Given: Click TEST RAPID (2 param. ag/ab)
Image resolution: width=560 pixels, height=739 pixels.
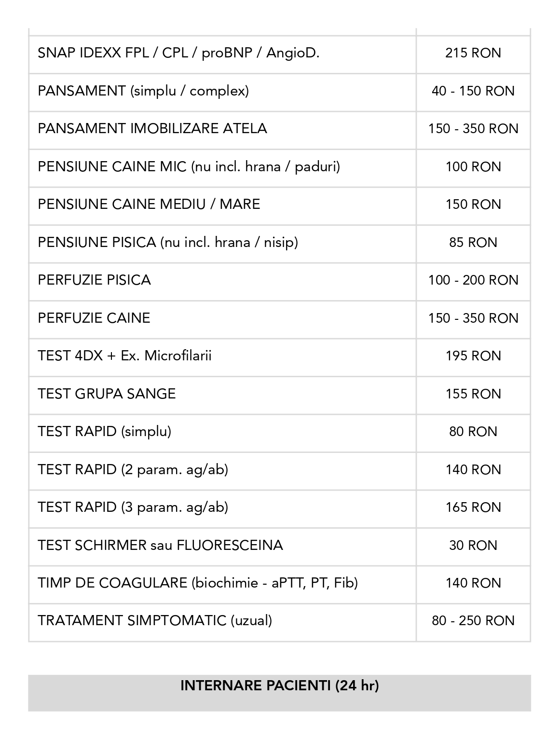Looking at the screenshot, I should coord(133,470).
